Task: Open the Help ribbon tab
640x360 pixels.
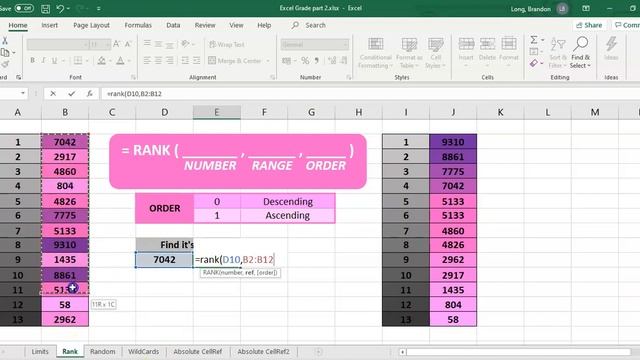Action: 264,25
